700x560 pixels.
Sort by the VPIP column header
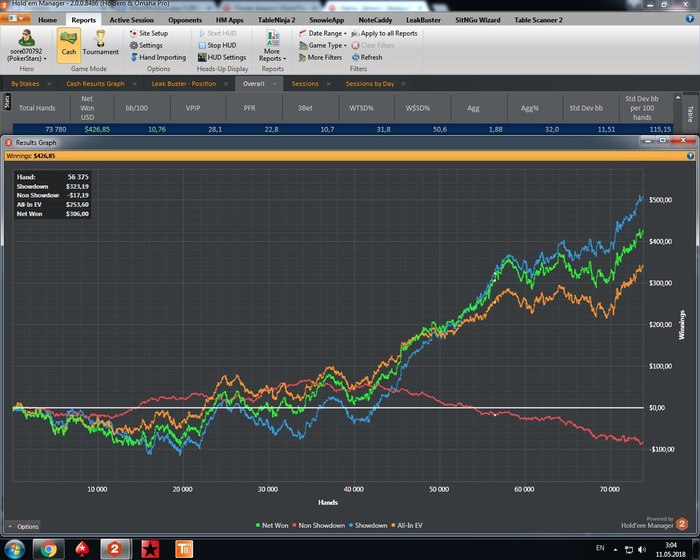point(193,108)
